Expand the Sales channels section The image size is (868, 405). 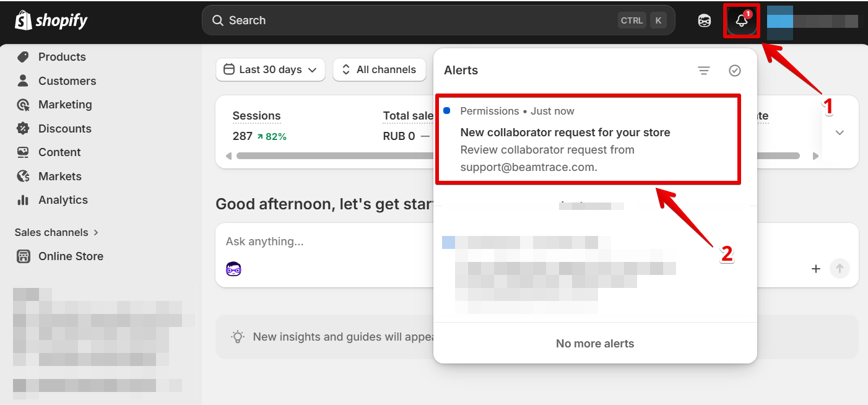pos(56,233)
